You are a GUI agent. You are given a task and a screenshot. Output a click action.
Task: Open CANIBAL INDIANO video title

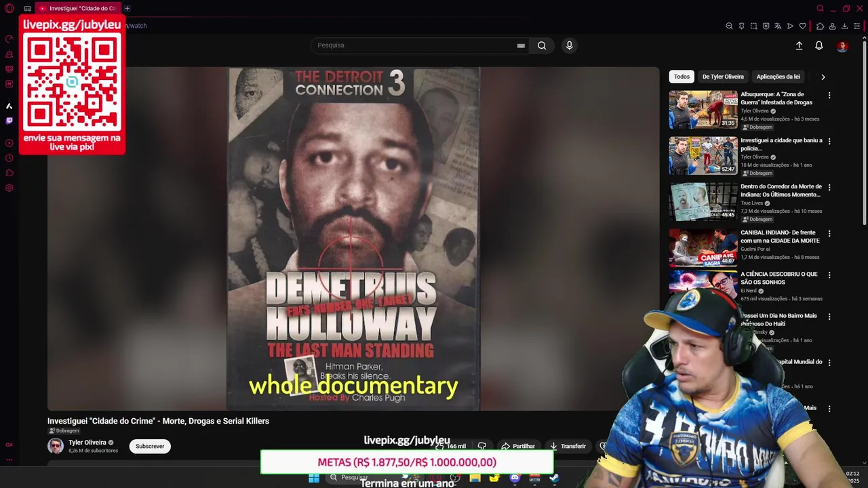pyautogui.click(x=780, y=237)
